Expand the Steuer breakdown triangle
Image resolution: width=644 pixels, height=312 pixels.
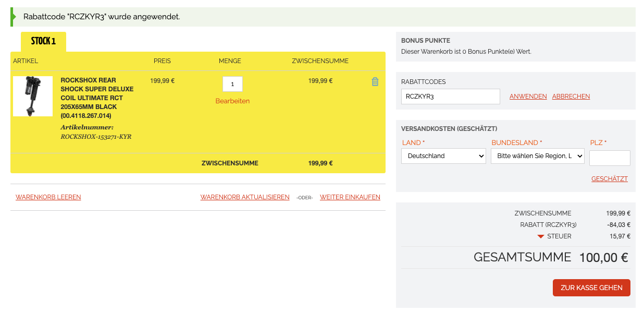tap(541, 237)
